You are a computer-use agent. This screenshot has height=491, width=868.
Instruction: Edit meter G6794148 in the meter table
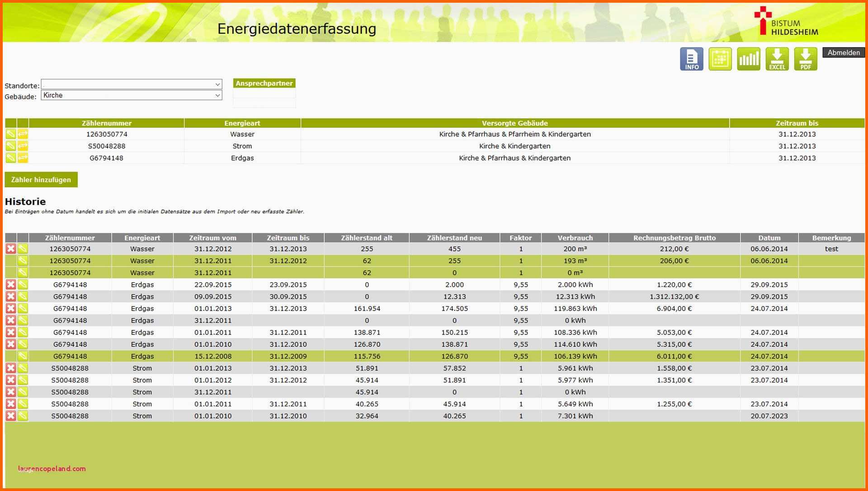(11, 157)
